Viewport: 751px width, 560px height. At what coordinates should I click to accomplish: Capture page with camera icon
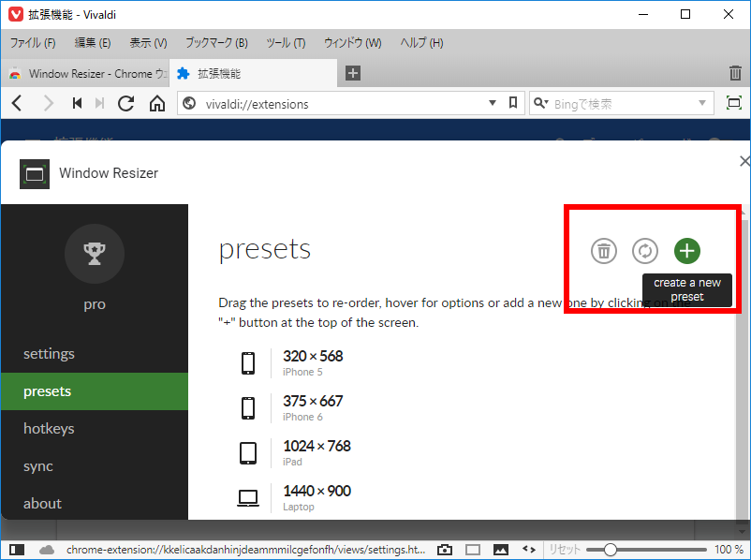pos(445,550)
